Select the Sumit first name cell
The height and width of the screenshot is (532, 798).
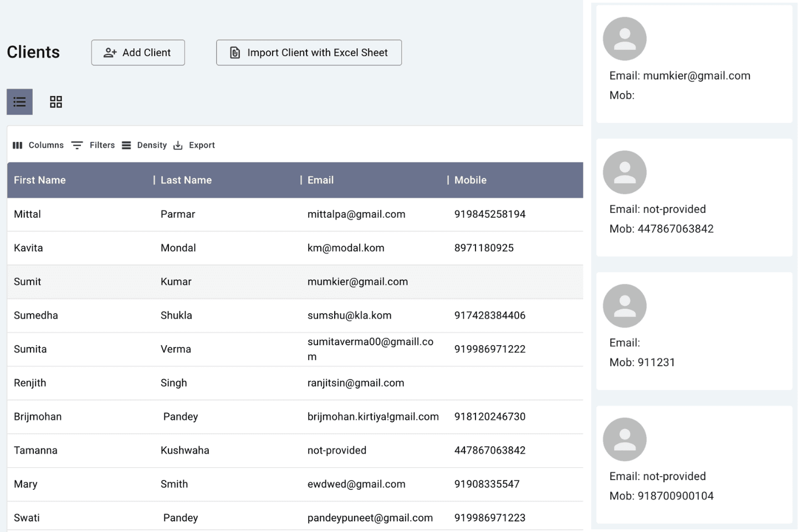(x=28, y=282)
